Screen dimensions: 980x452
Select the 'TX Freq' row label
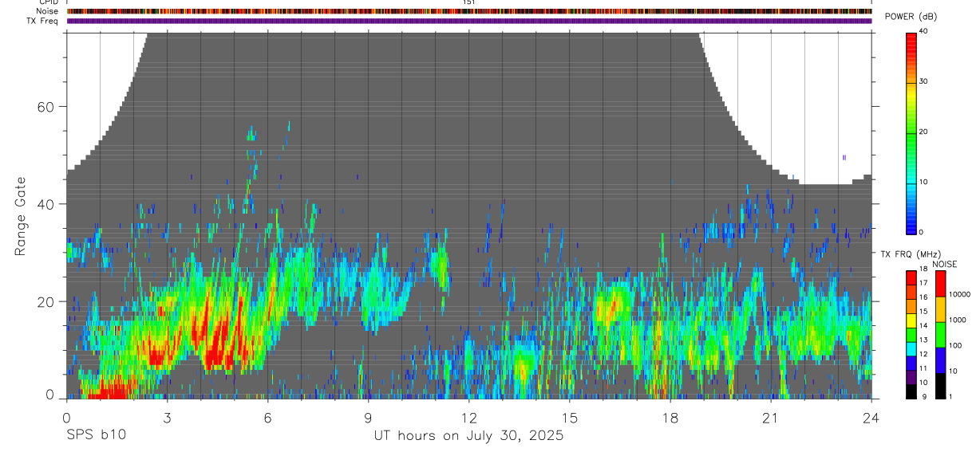click(43, 21)
